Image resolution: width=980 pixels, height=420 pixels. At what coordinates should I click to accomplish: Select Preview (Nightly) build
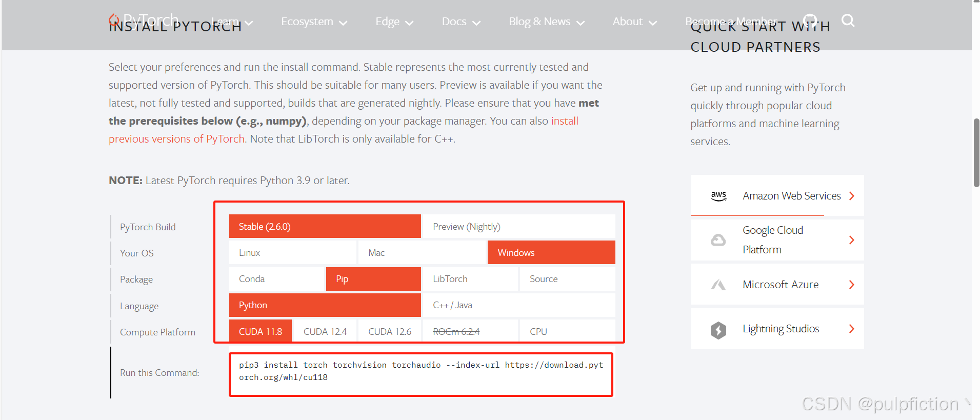(x=518, y=226)
